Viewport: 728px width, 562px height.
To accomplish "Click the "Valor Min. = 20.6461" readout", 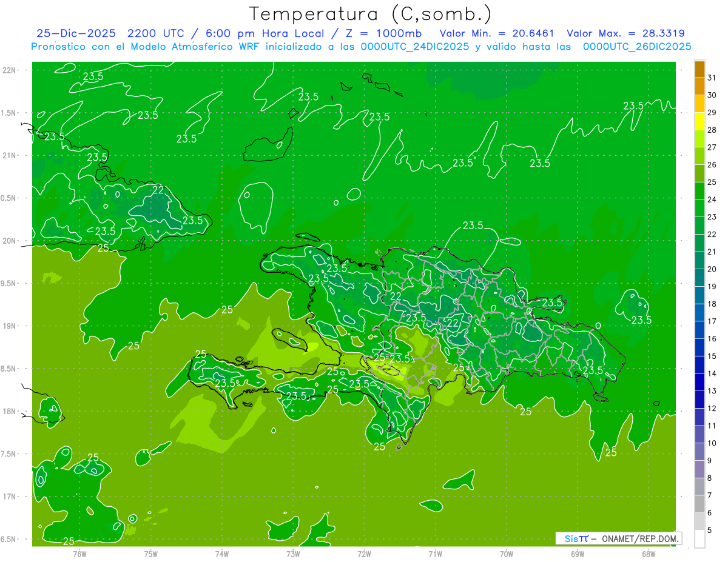I will coord(497,33).
